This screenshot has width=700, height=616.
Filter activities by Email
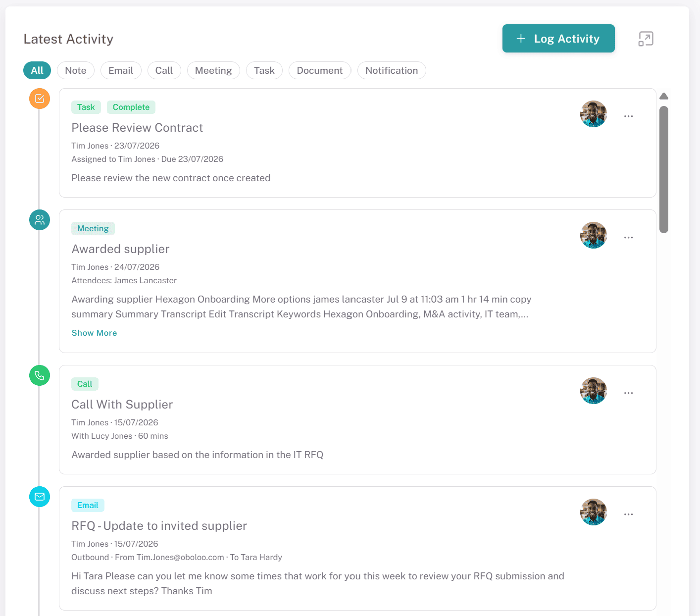(121, 70)
